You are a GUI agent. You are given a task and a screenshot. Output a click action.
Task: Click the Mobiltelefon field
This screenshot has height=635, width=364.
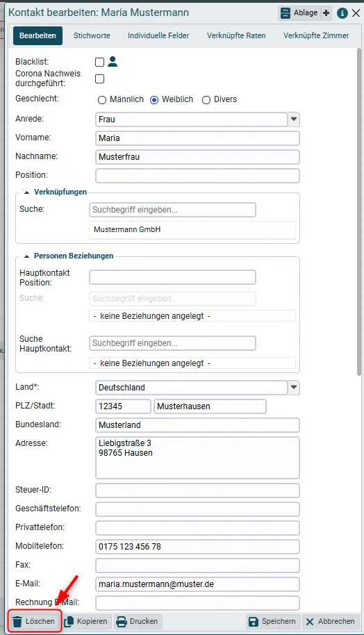click(197, 547)
